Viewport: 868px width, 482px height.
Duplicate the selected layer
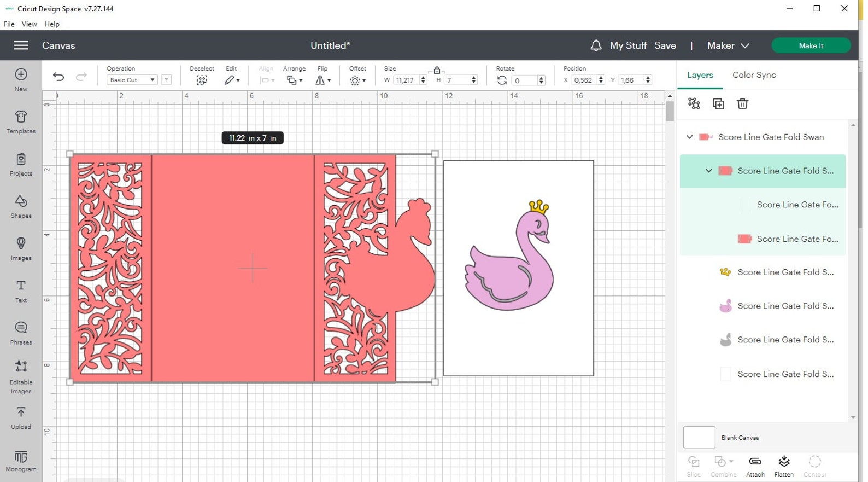click(x=718, y=103)
